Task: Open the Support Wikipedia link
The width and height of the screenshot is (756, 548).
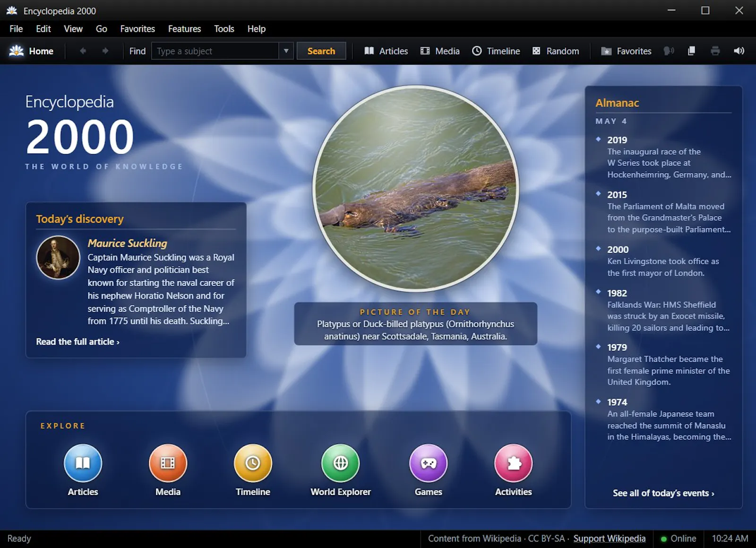Action: (610, 539)
